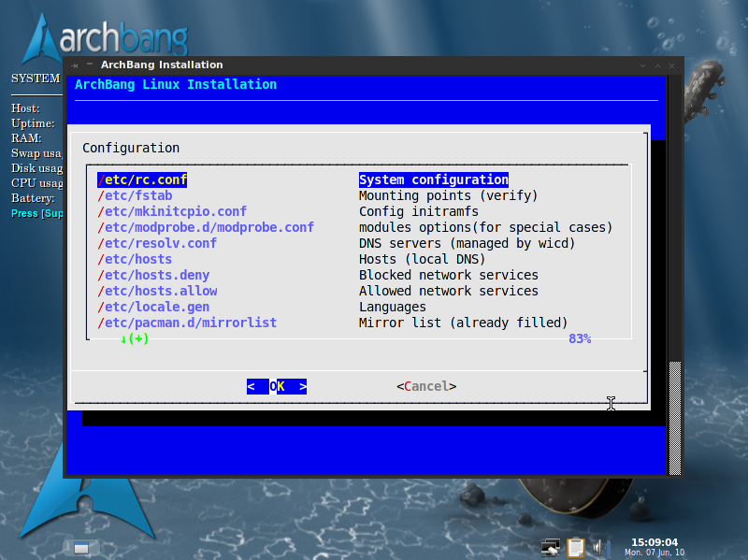
Task: Click the 83% scroll percentage
Action: pyautogui.click(x=580, y=338)
